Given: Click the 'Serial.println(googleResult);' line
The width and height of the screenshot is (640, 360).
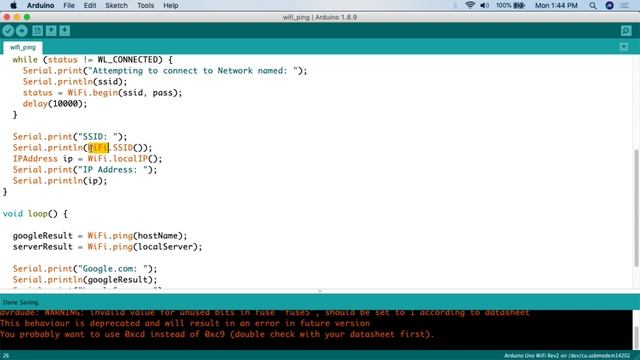Looking at the screenshot, I should click(85, 280).
